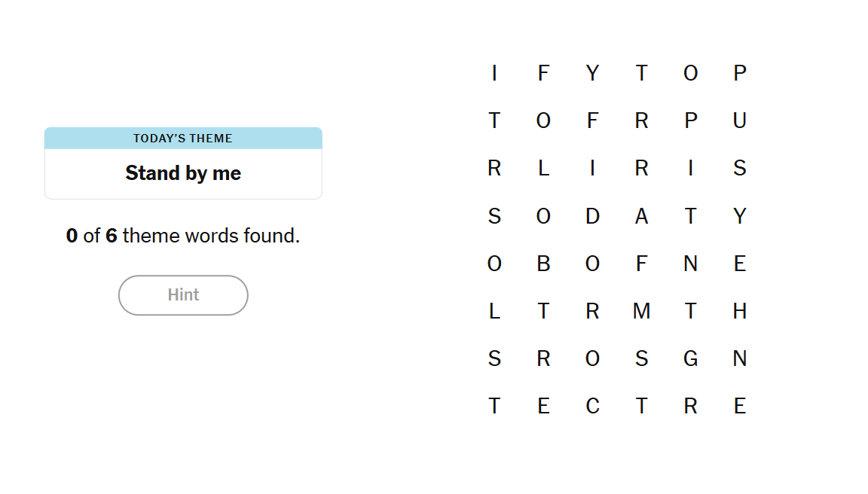Viewport: 868px width, 494px height.
Task: Select the letter G in the grid
Action: click(690, 358)
